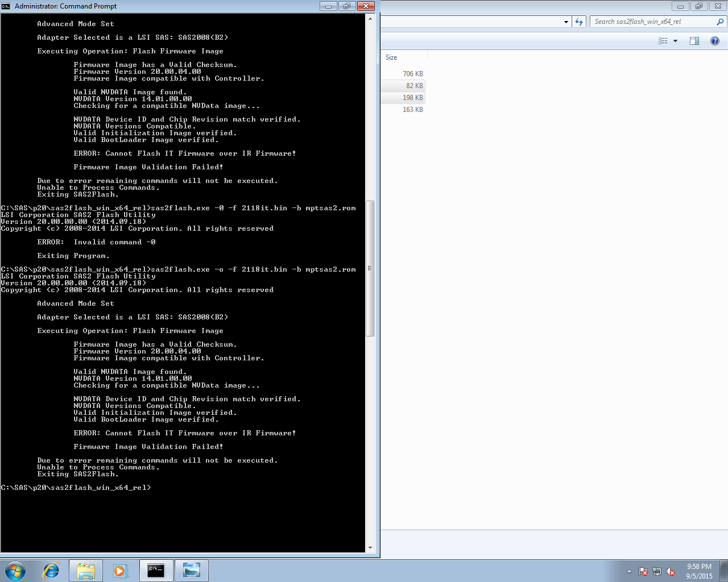Change the view using the Explorer view icon

click(663, 41)
